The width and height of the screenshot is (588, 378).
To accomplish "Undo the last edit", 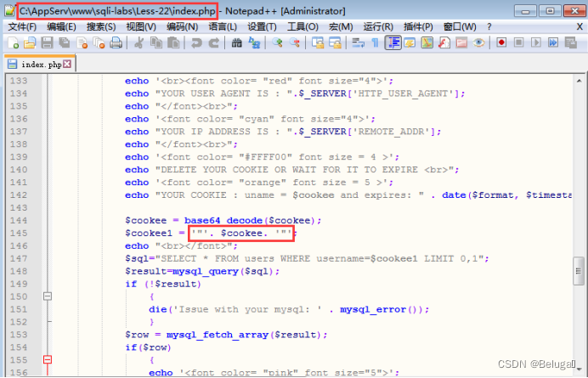I will click(x=196, y=42).
